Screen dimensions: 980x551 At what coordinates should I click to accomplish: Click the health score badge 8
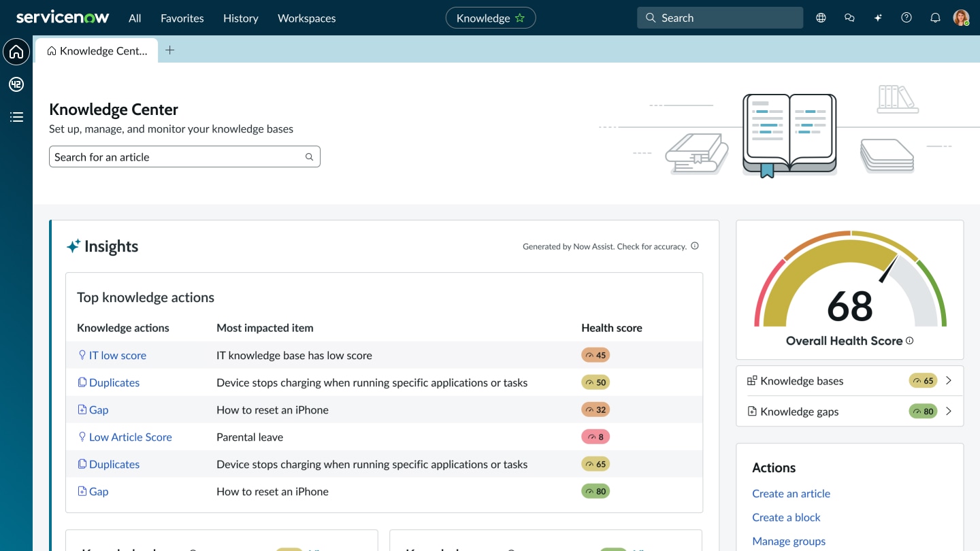click(595, 437)
